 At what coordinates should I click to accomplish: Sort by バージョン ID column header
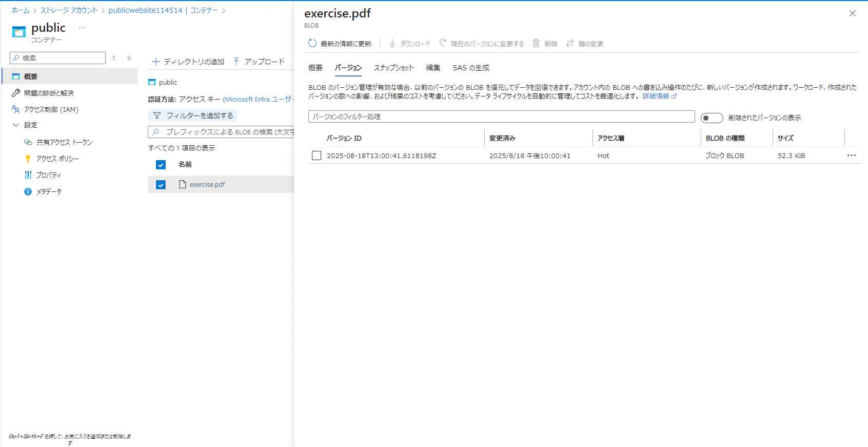344,138
